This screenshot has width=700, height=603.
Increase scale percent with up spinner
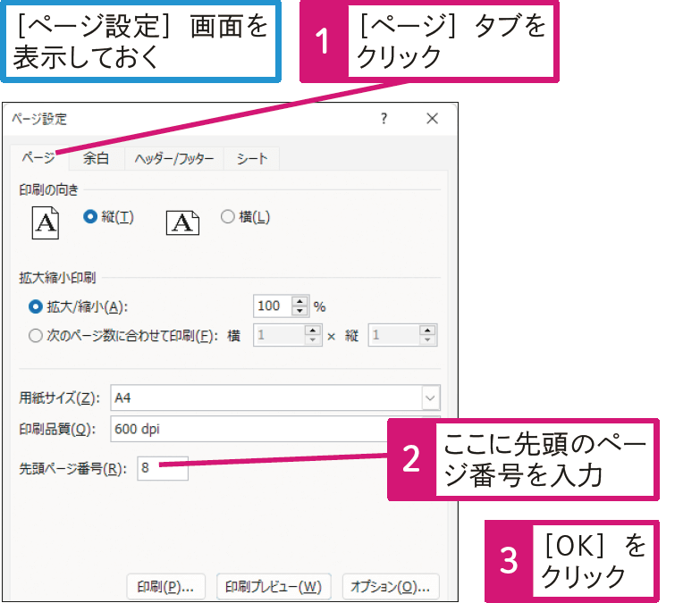(x=300, y=301)
